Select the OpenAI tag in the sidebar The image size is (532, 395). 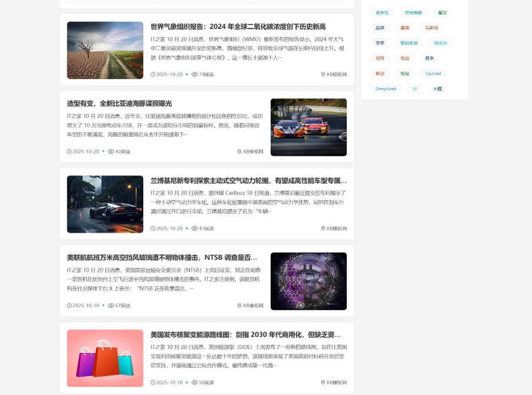coord(432,73)
